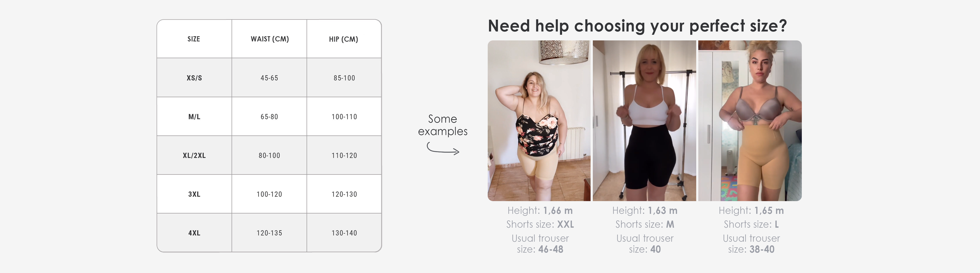Click the 'Shorts size: M' caption

(645, 224)
